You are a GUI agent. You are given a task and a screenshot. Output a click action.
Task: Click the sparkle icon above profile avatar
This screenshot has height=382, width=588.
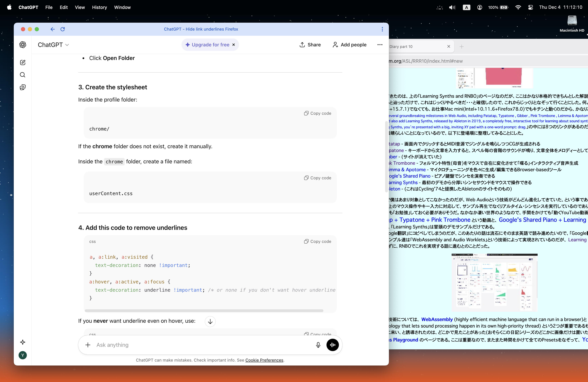[x=23, y=342]
